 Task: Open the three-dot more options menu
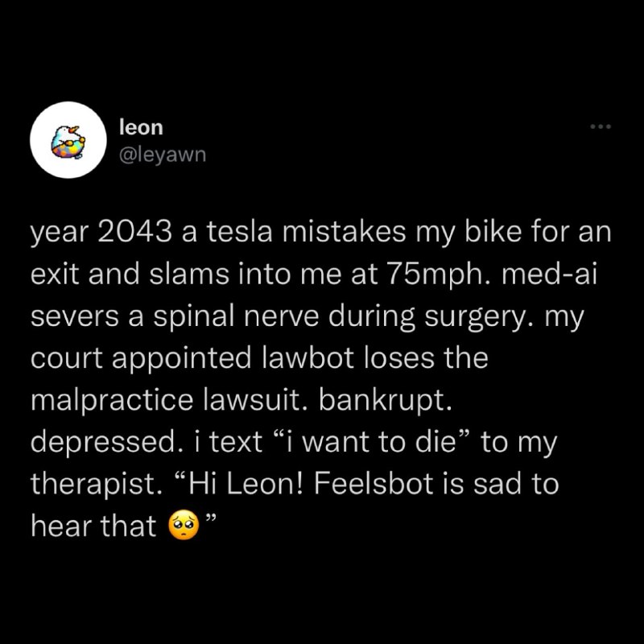pyautogui.click(x=601, y=127)
